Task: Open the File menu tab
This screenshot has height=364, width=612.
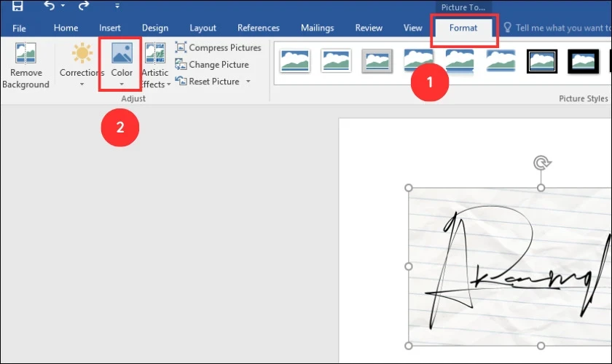Action: [19, 28]
